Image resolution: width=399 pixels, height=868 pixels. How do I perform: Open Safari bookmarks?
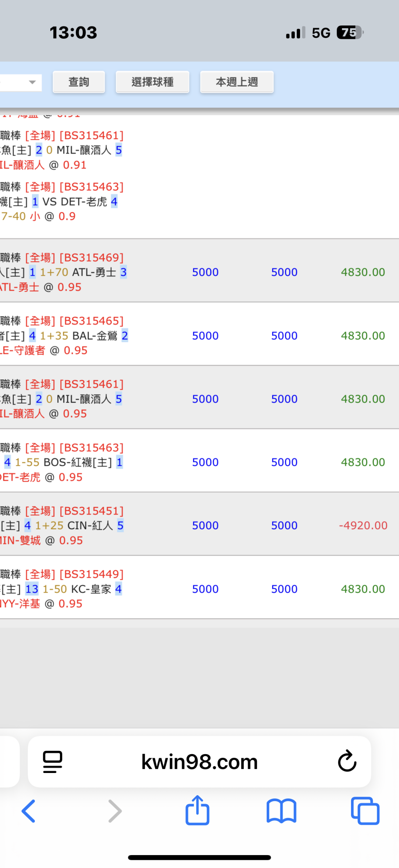point(281,811)
